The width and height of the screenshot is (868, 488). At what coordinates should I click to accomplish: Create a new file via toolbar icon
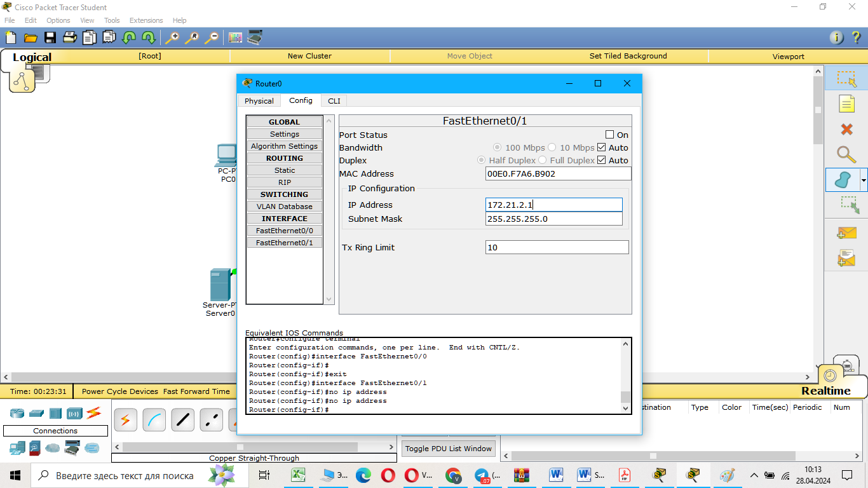coord(11,37)
